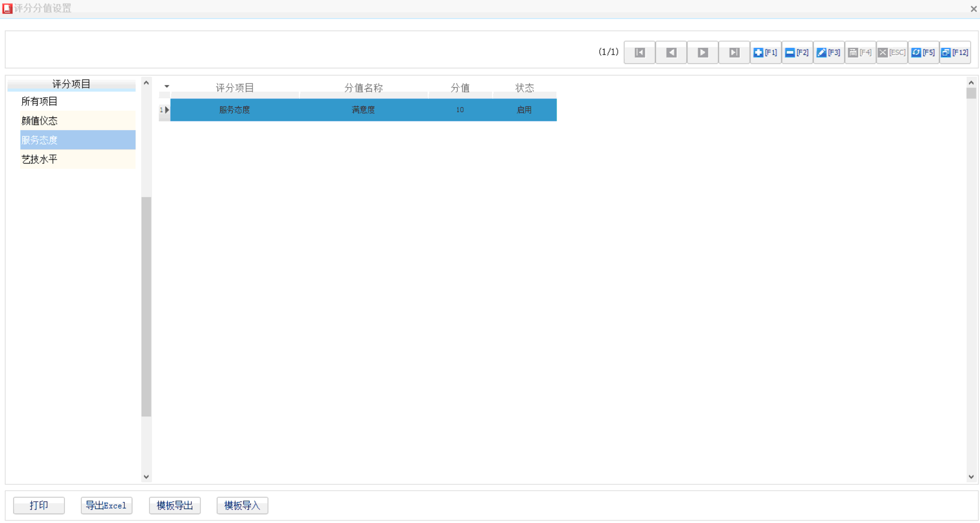Click the table's scroll up arrow
Viewport: 980px width, 523px height.
pyautogui.click(x=971, y=82)
